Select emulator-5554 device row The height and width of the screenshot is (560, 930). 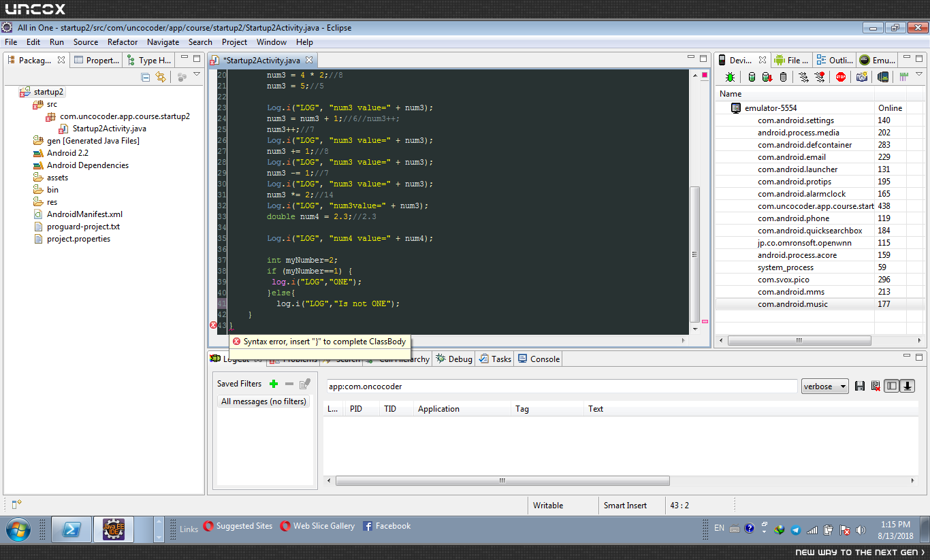(820, 108)
